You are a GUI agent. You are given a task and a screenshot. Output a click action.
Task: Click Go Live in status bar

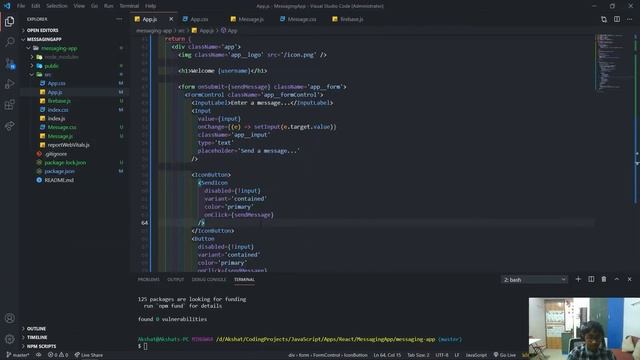(x=504, y=355)
